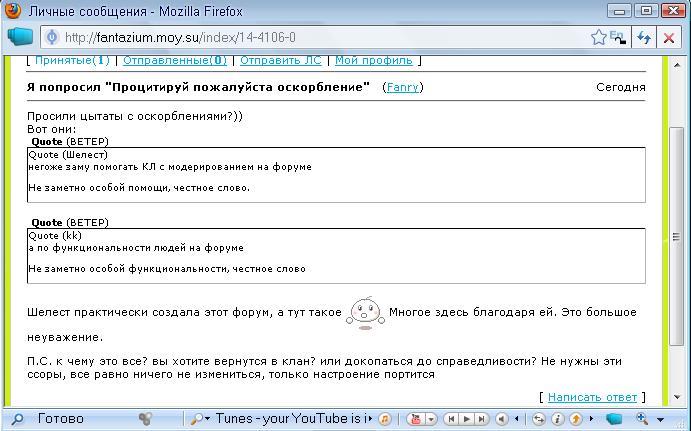Click the surprised smiley emoticon
The image size is (691, 431).
[365, 312]
